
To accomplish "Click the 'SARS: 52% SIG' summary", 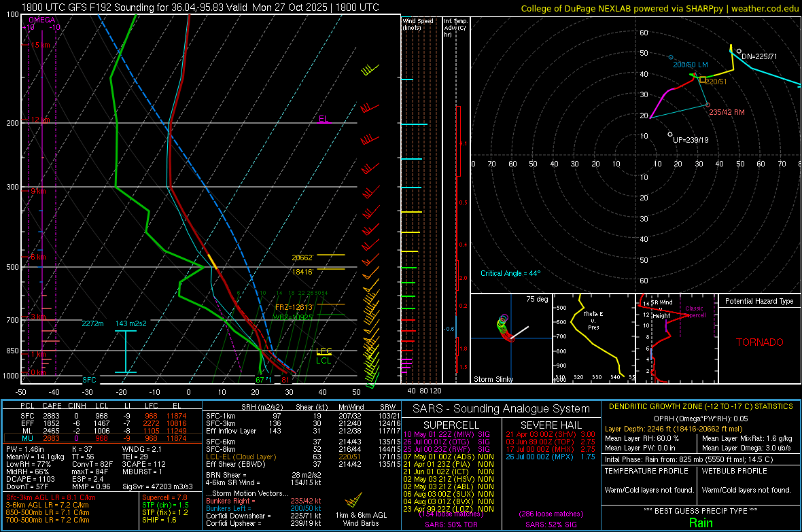I will 551,525.
